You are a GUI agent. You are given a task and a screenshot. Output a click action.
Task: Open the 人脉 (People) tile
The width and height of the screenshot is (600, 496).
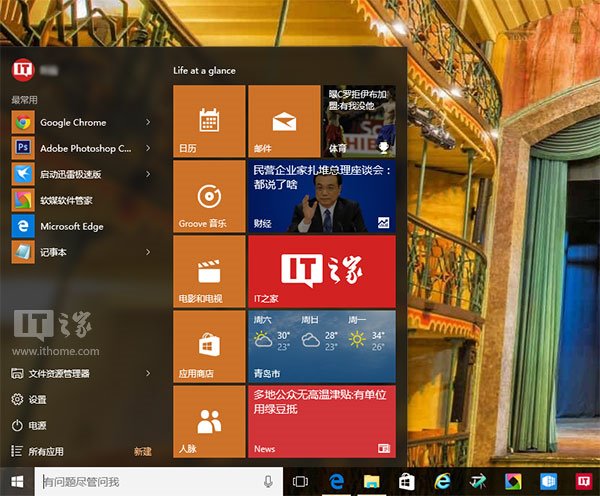click(209, 422)
